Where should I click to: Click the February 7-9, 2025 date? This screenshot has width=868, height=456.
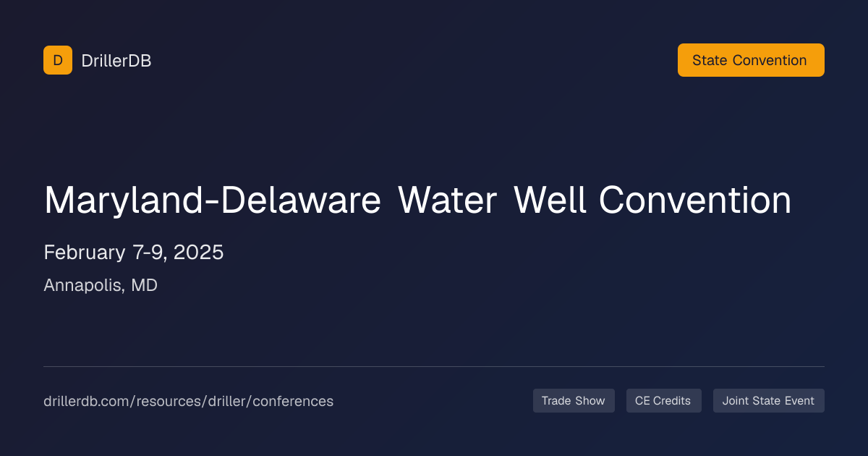134,253
